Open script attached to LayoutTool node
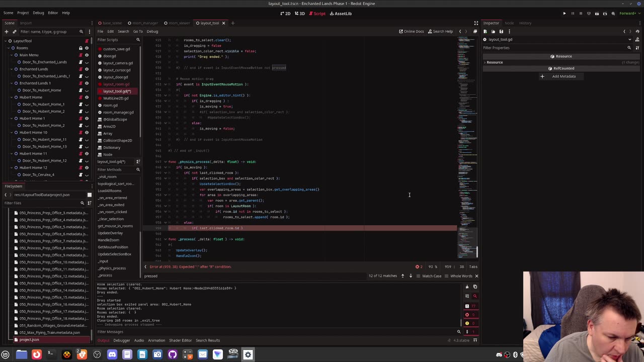The image size is (644, 362). point(87,41)
